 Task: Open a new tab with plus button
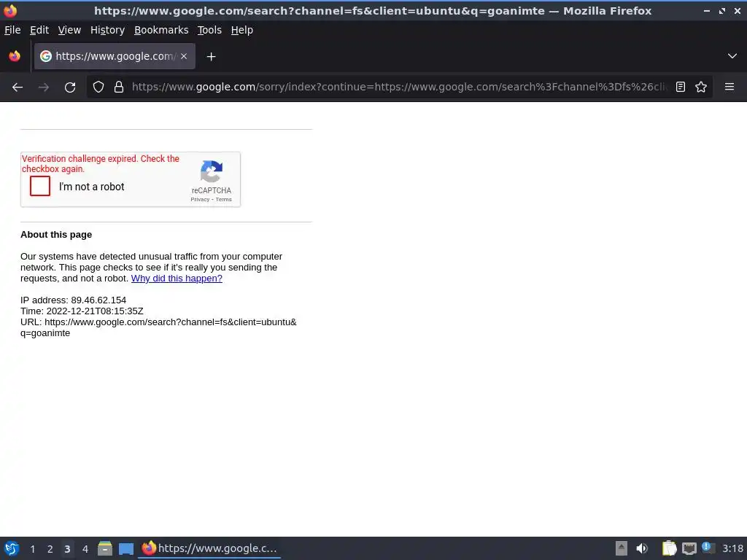[x=211, y=57]
